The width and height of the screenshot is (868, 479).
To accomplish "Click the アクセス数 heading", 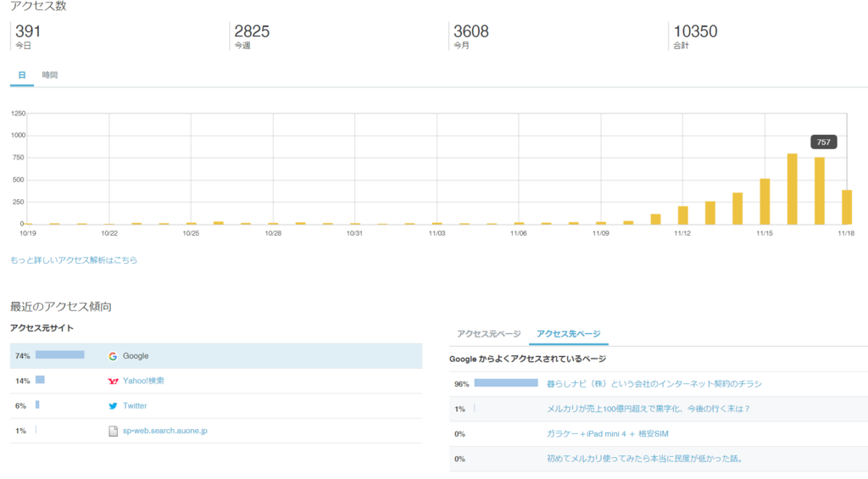I will tap(38, 6).
